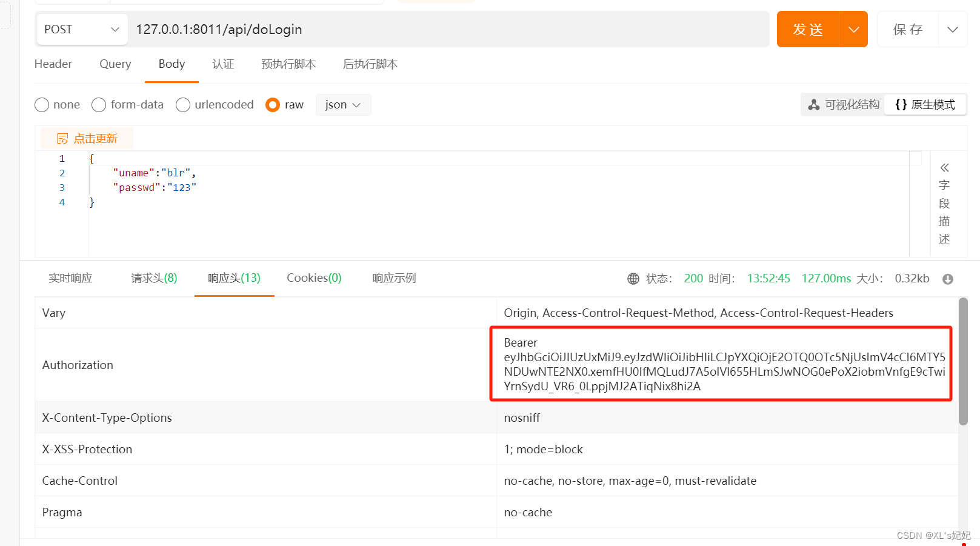
Task: Select the urlencoded radio option
Action: pyautogui.click(x=183, y=105)
